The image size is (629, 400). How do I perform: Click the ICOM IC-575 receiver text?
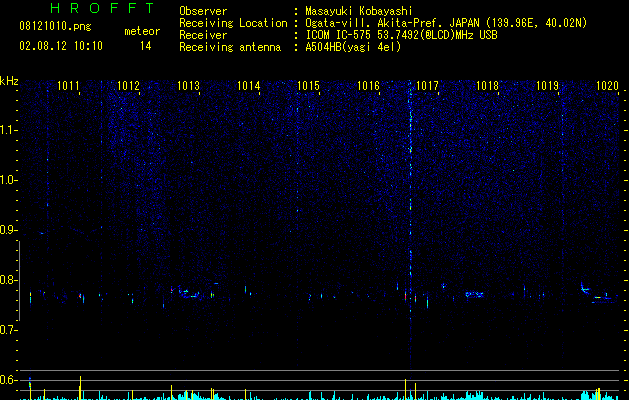(401, 35)
